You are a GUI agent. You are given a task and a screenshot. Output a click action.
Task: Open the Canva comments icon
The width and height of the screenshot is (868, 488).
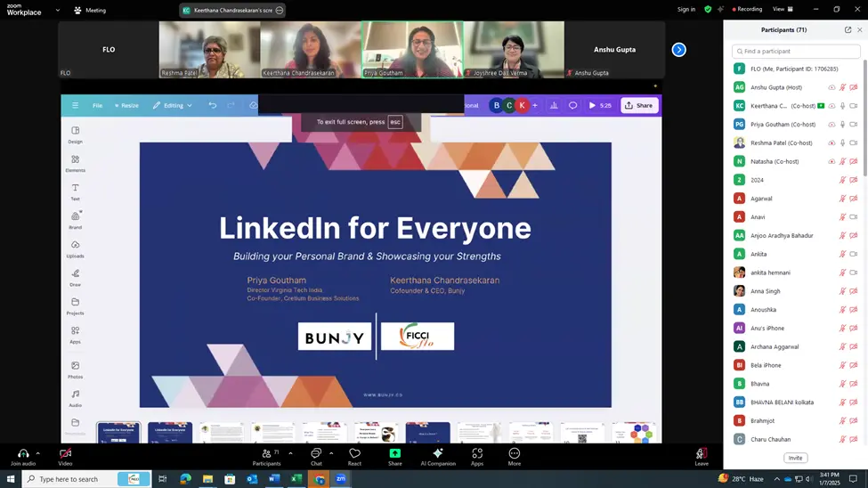pos(573,105)
